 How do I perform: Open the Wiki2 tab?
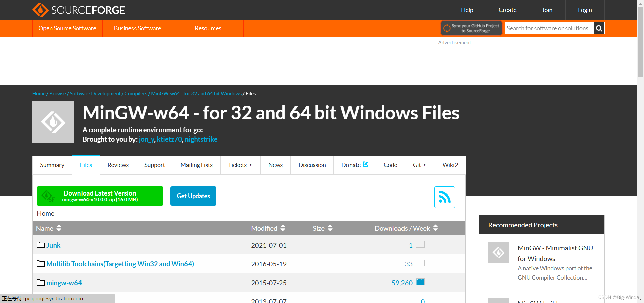pyautogui.click(x=450, y=165)
